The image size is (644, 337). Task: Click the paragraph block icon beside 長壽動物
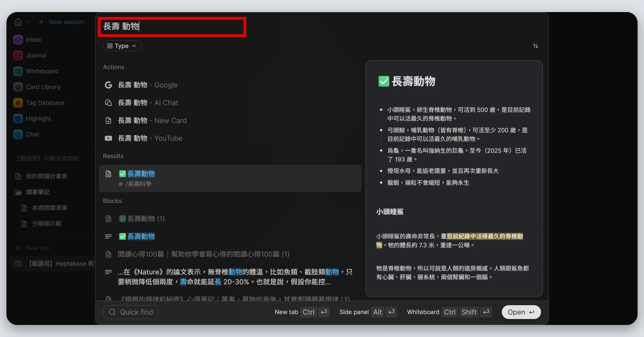coord(108,236)
